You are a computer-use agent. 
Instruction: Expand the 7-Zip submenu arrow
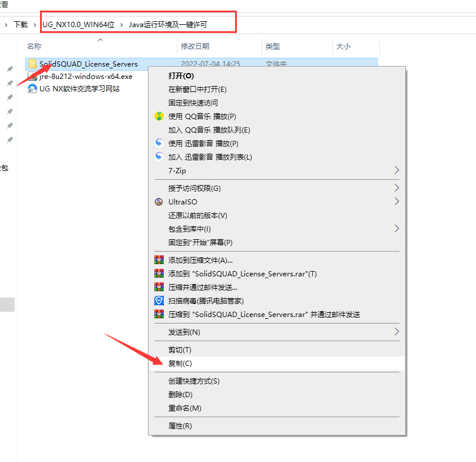396,170
